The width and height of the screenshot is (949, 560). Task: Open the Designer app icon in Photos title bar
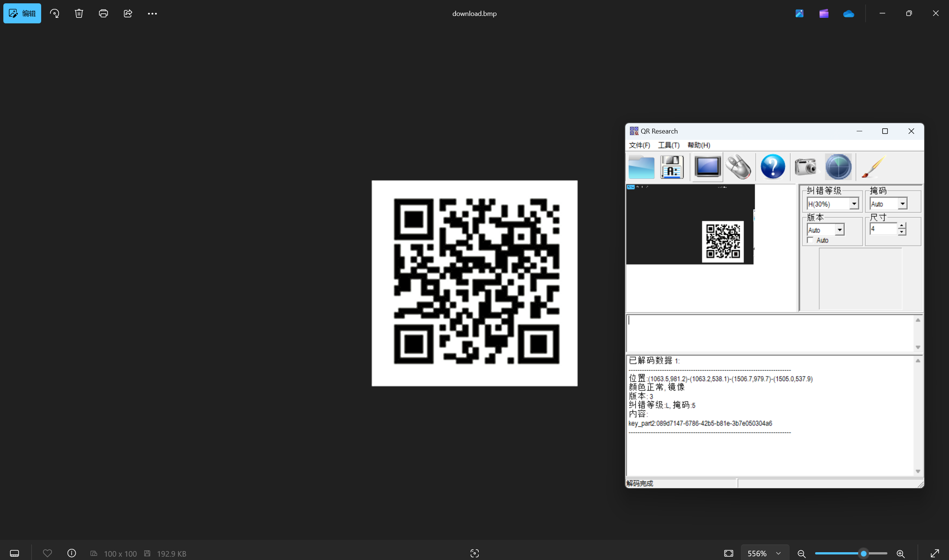800,14
